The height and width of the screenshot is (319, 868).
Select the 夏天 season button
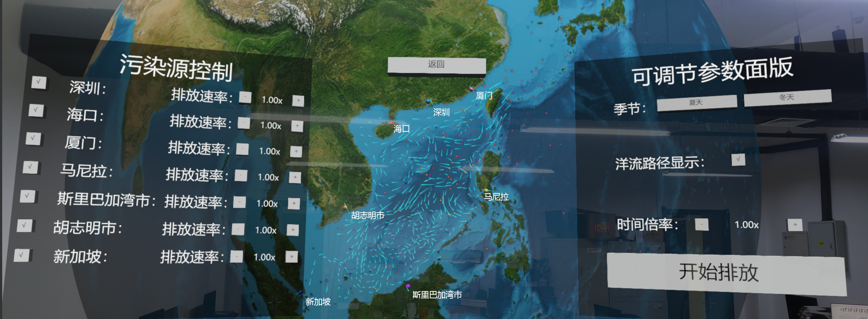pyautogui.click(x=697, y=103)
